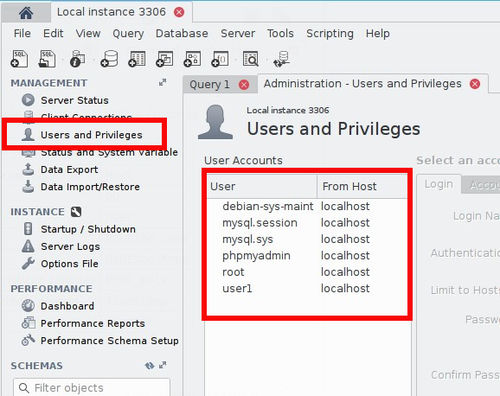The image size is (500, 396).
Task: Open the Edit menu
Action: point(53,33)
